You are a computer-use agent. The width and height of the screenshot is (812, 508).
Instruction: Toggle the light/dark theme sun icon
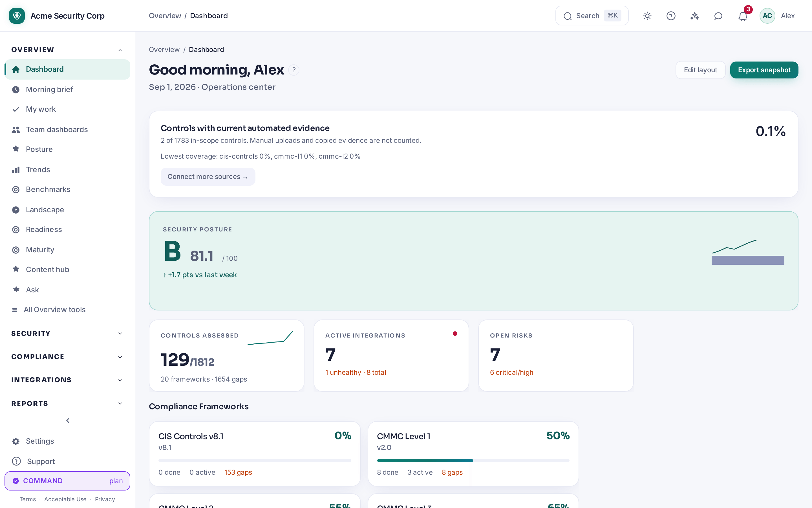(647, 16)
